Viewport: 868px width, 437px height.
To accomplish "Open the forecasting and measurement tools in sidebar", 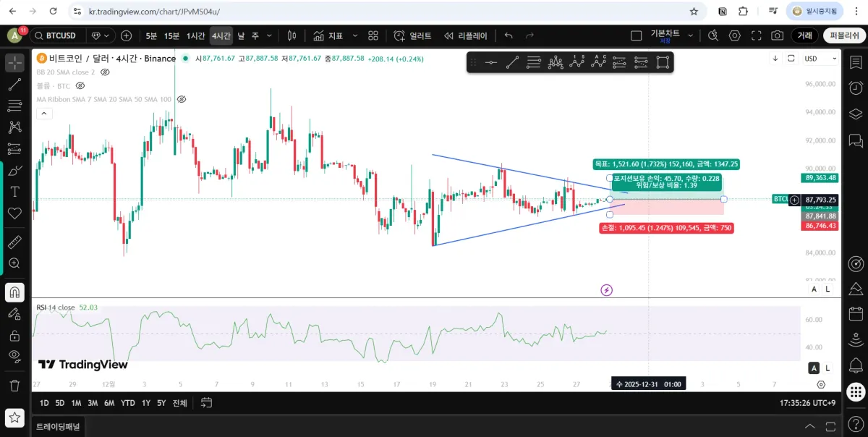I will coord(14,149).
